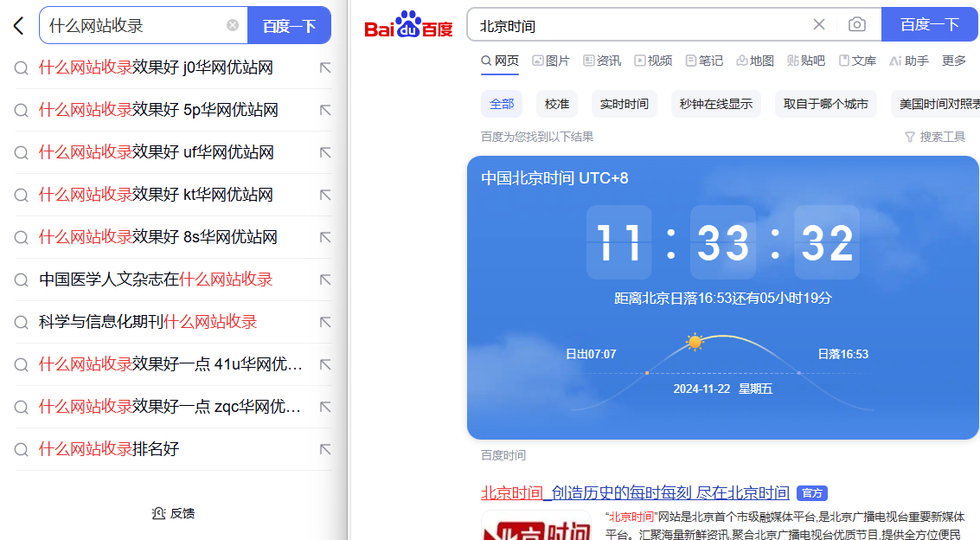Fill in arrow for zqc华网优 suggestion
This screenshot has width=980, height=540.
(325, 407)
